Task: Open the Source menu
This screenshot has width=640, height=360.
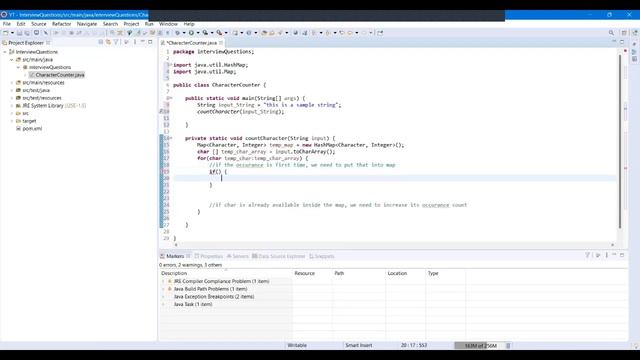Action: click(39, 24)
